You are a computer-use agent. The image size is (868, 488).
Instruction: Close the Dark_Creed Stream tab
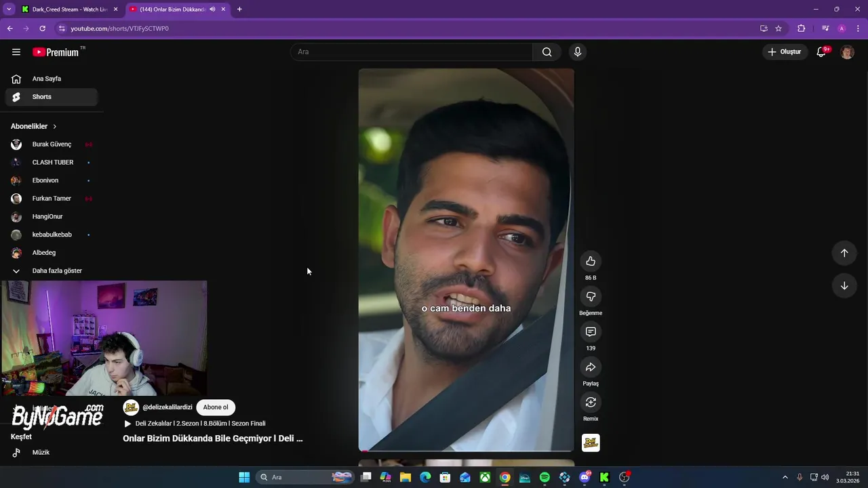pyautogui.click(x=115, y=9)
